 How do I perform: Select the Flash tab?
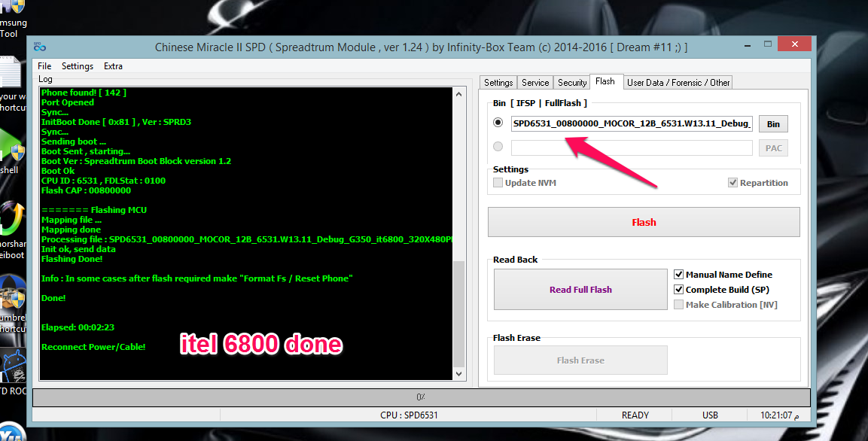605,81
